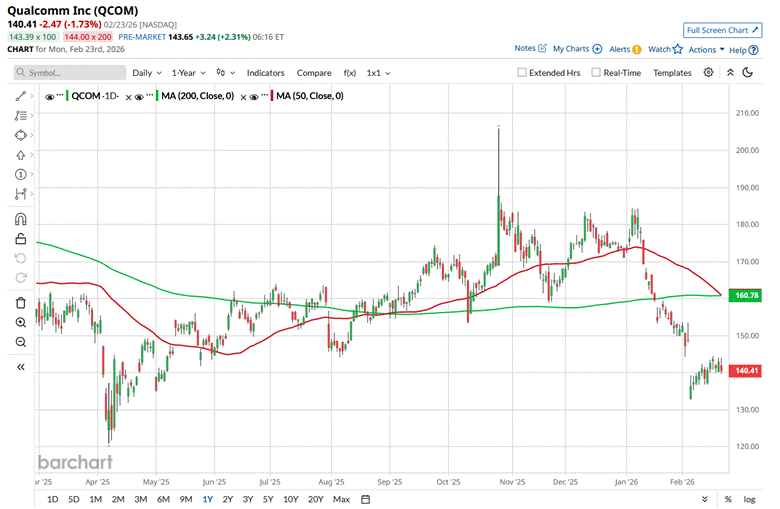780x509 pixels.
Task: Delete drawings with the trash icon
Action: (x=20, y=302)
